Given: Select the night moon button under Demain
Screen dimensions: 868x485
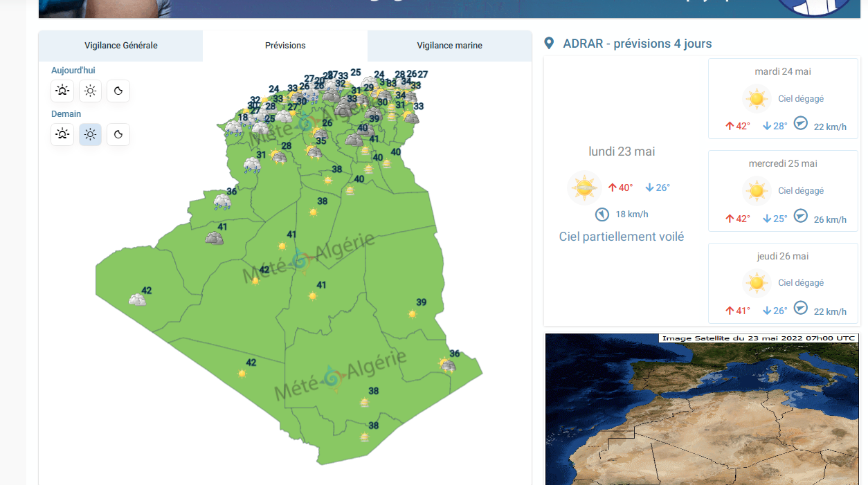Looking at the screenshot, I should [118, 134].
